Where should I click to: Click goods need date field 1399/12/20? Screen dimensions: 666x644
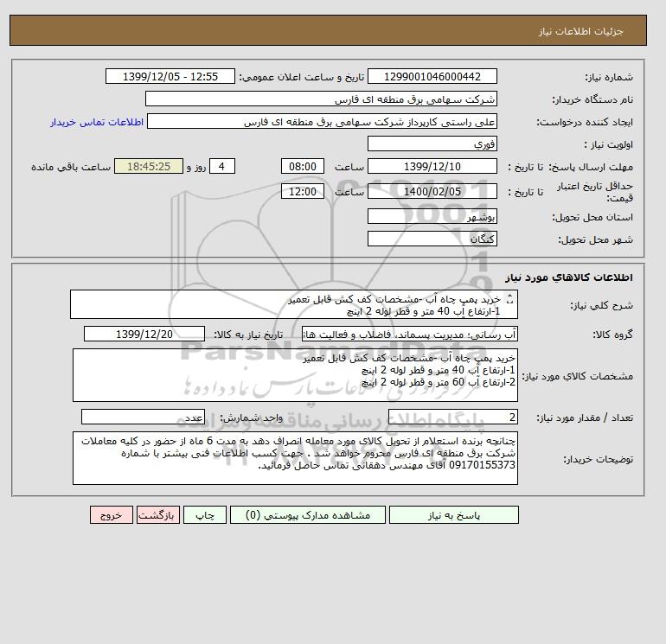144,334
